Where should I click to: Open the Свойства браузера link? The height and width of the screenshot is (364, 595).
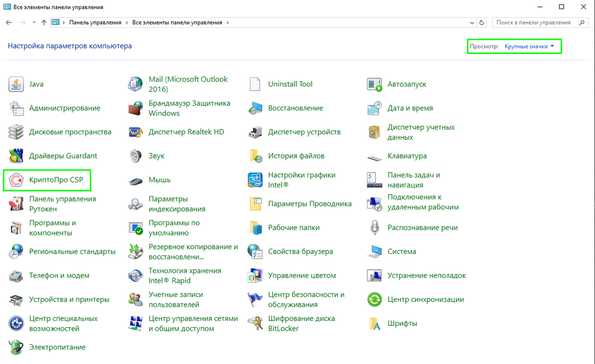[300, 251]
